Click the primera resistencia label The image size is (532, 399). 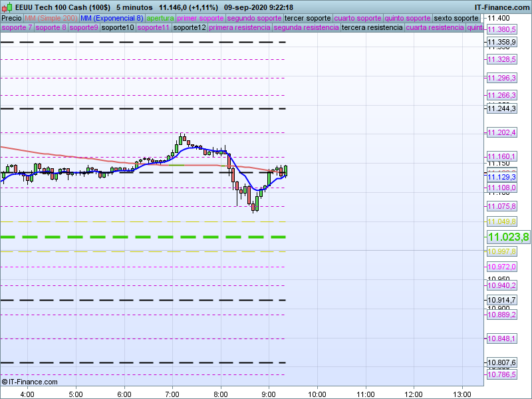tap(239, 28)
